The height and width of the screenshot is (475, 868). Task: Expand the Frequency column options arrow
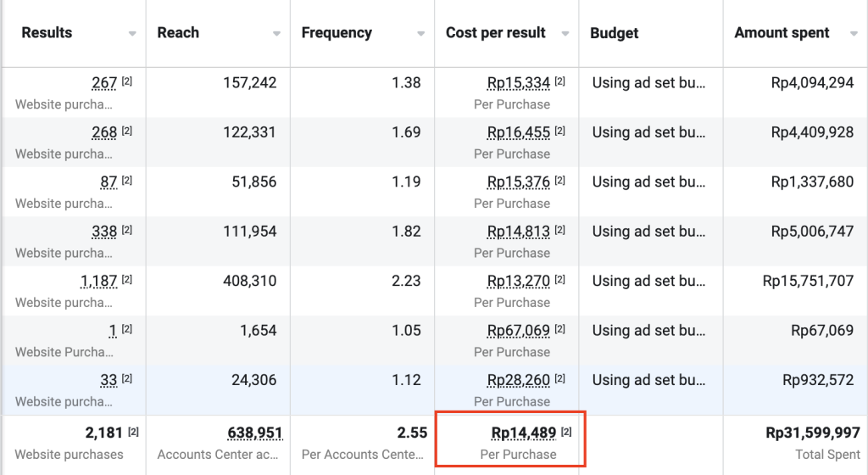coord(420,34)
